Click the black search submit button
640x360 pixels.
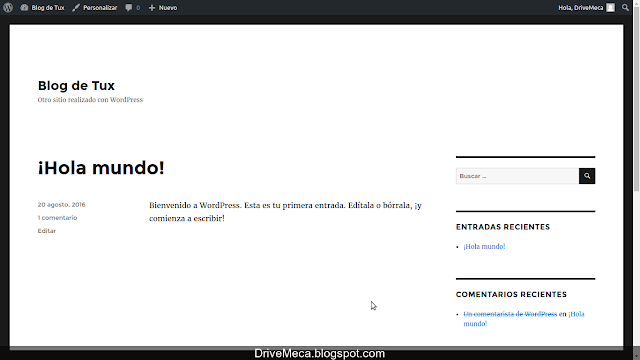tap(587, 176)
